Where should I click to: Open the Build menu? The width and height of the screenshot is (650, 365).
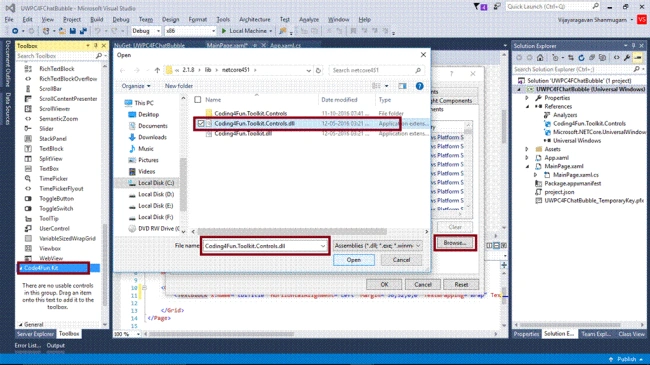pos(97,19)
